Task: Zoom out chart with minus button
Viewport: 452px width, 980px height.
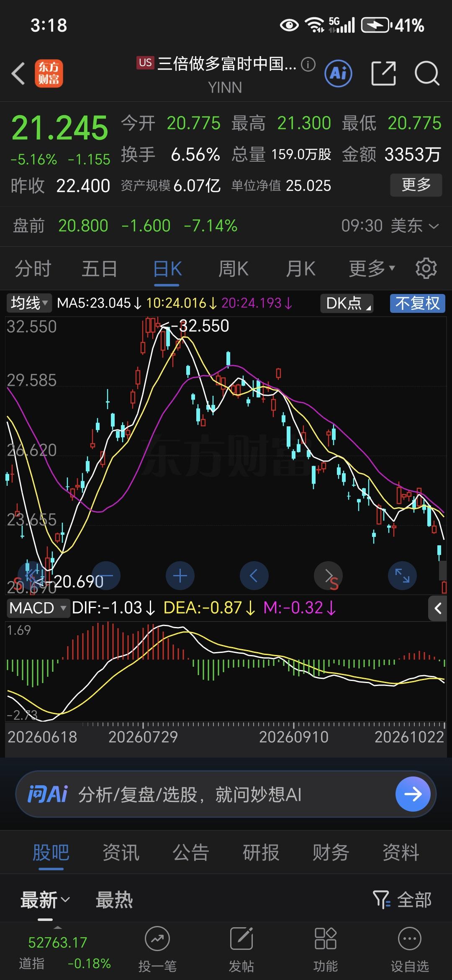Action: [x=106, y=575]
